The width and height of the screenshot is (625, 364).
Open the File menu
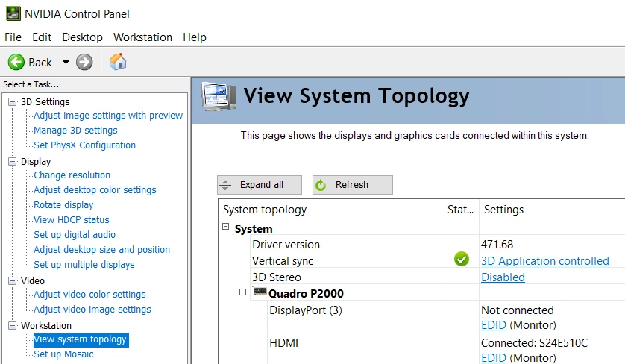13,37
